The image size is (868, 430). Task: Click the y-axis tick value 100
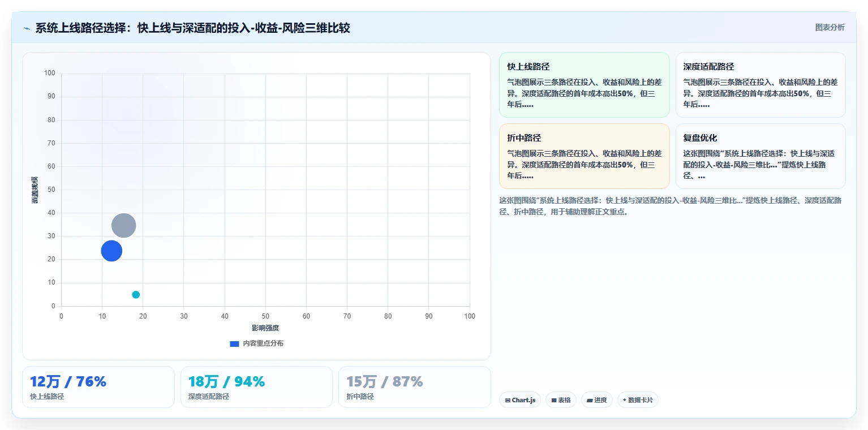pyautogui.click(x=50, y=73)
